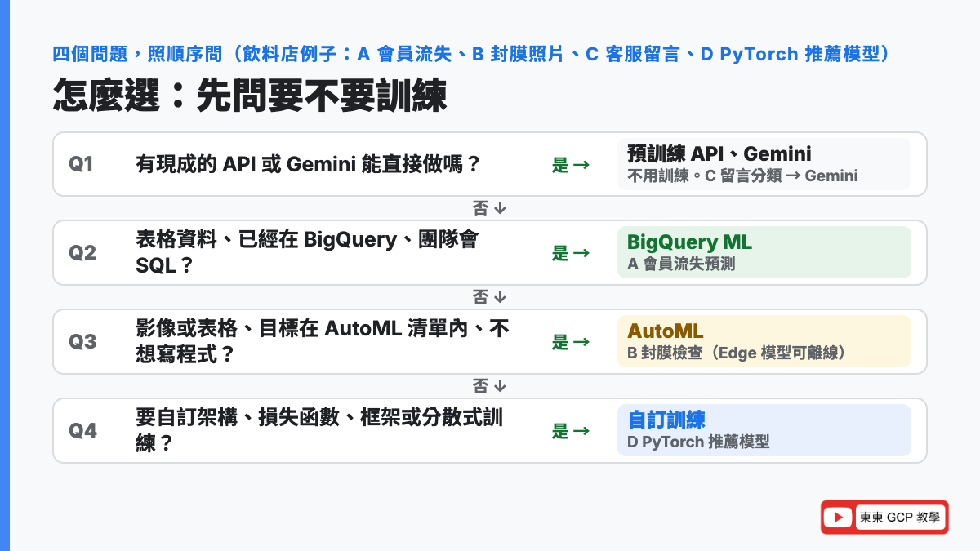Click the 否 ↓ marker between Q1 and Q2

coord(490,208)
